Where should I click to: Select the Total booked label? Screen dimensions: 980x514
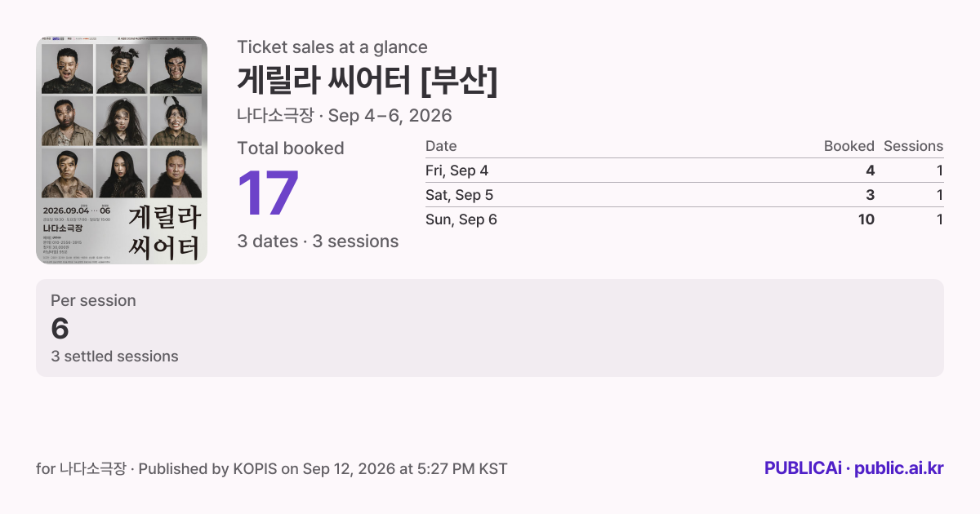tap(291, 148)
